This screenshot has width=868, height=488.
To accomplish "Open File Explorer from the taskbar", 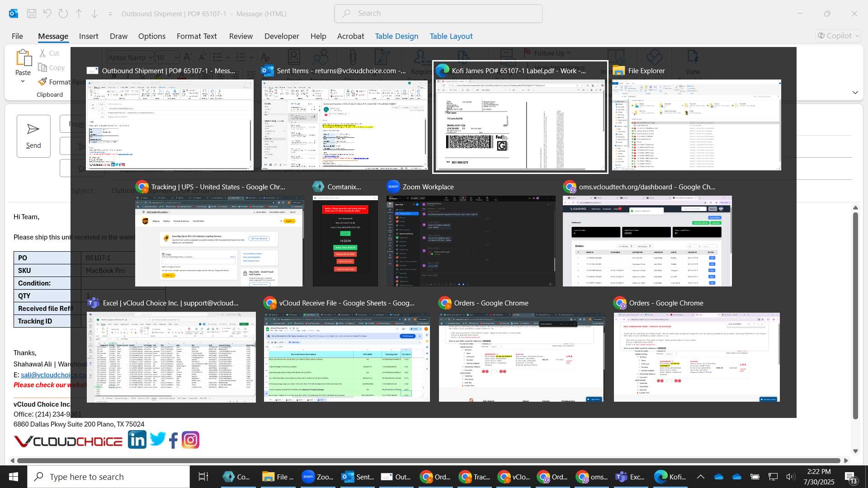I will (x=278, y=477).
